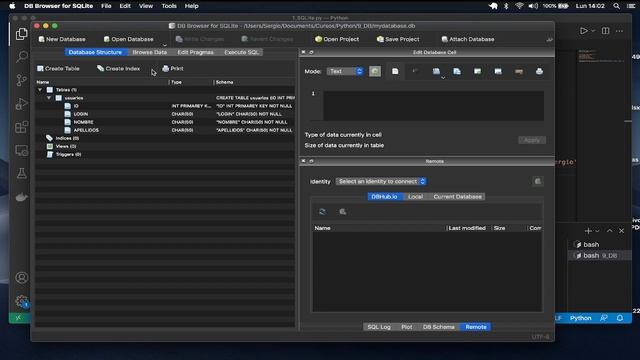Click the Name column header in structure tree

click(102, 82)
